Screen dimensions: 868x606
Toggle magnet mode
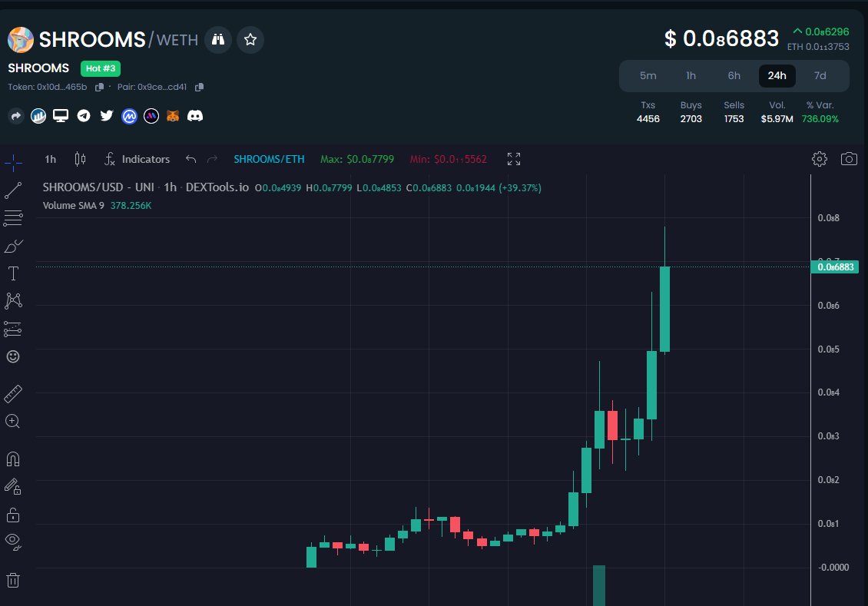pyautogui.click(x=13, y=459)
